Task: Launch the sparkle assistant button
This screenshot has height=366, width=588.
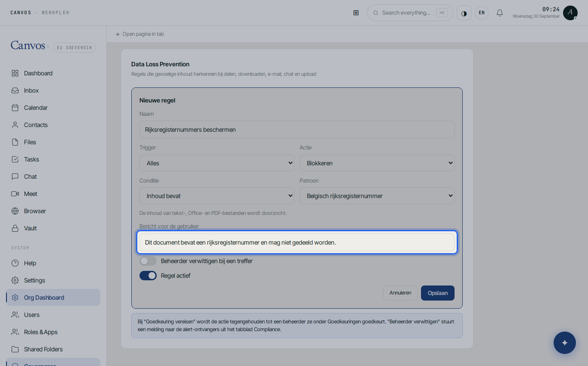Action: (x=565, y=343)
